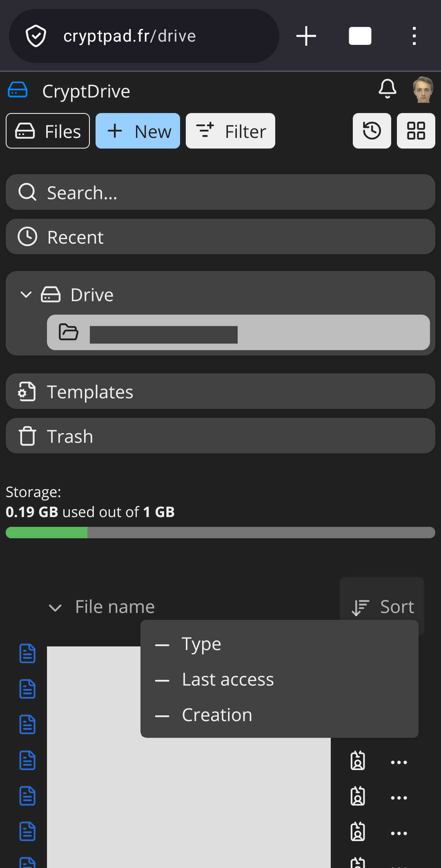Focus the Search field
The image size is (441, 868).
(x=220, y=192)
